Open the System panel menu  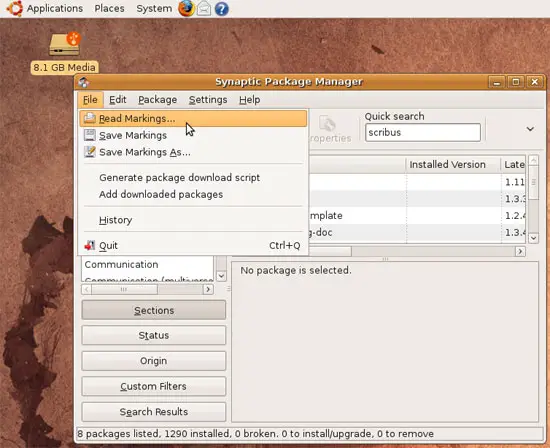pos(154,8)
